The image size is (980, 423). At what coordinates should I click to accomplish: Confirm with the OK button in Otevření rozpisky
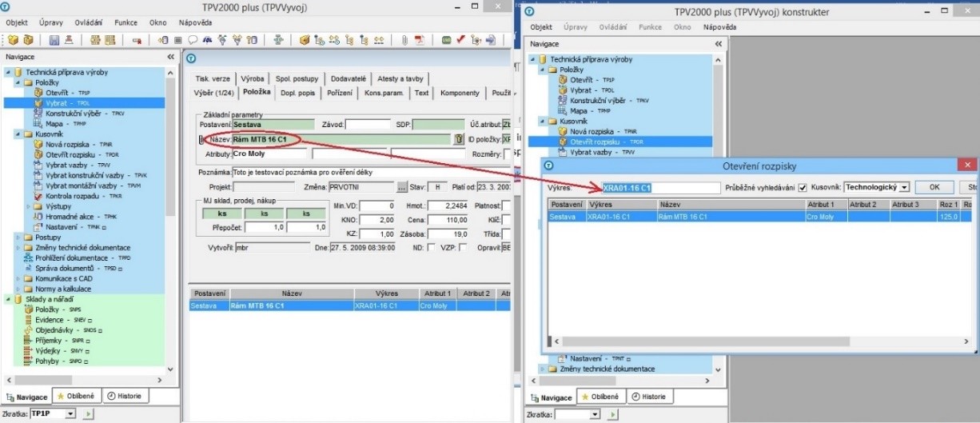934,187
